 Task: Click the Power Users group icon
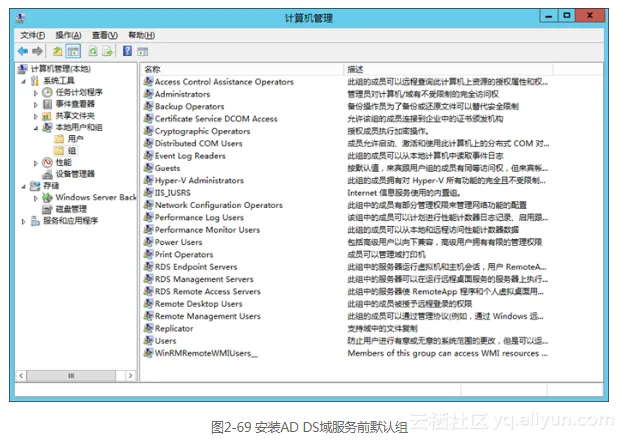[x=148, y=242]
